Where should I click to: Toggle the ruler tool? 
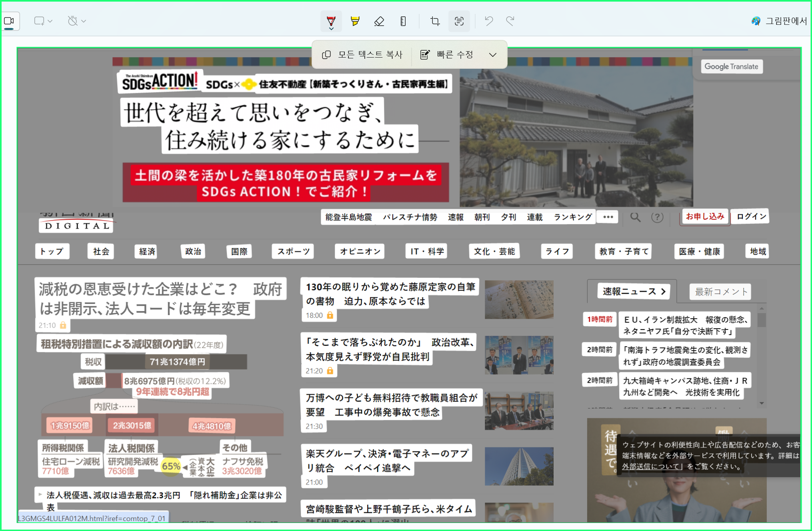point(403,21)
